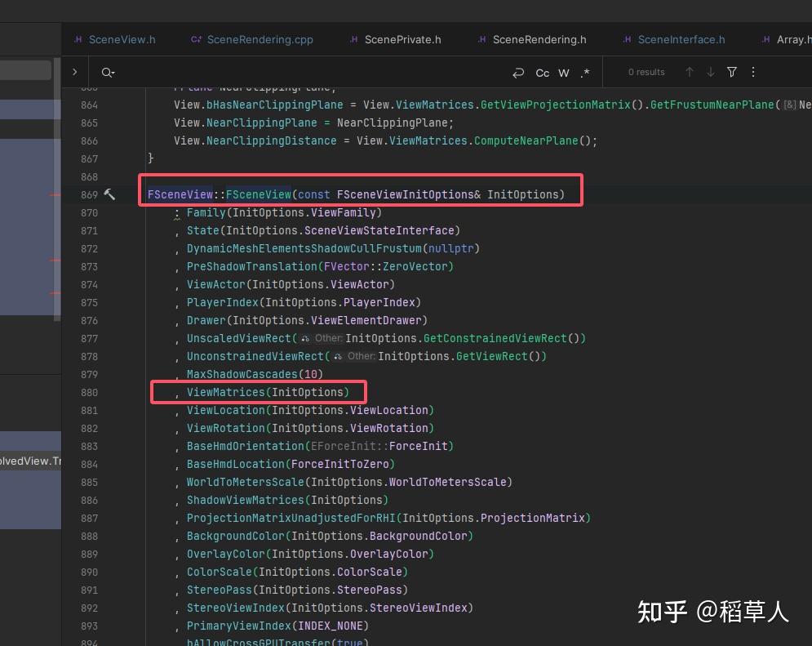Open the kebab menu icon in the search bar

coord(752,72)
